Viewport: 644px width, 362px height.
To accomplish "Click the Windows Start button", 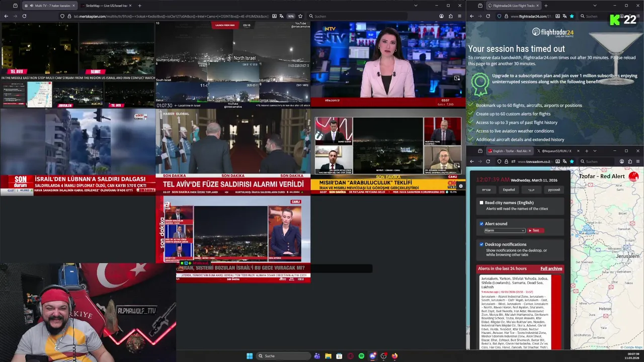I will point(250,356).
